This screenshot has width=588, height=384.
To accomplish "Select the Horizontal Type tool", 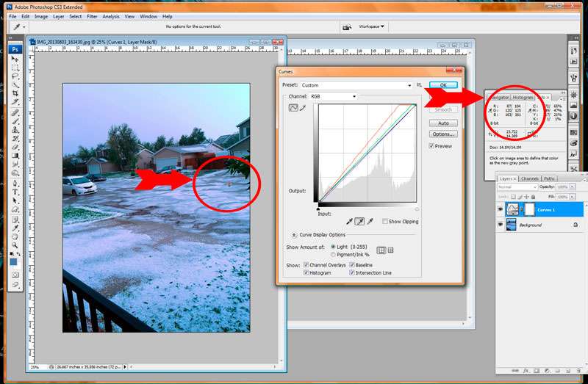I will [x=15, y=192].
